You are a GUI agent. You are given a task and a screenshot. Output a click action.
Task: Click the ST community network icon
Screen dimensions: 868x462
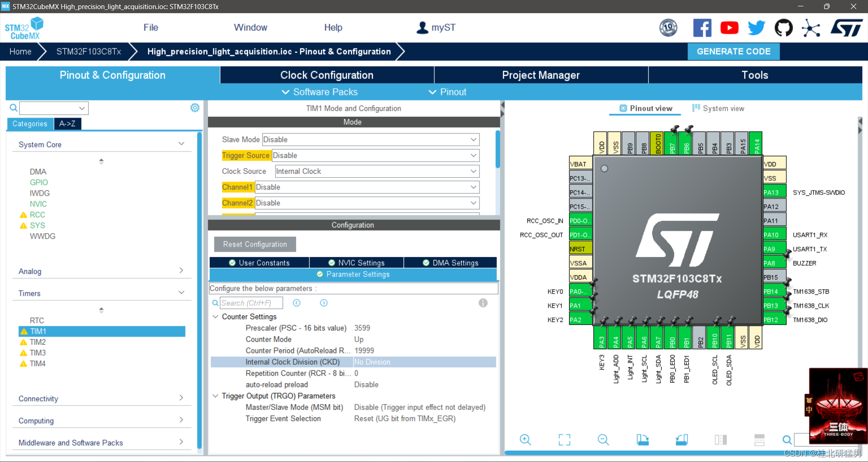tap(811, 28)
